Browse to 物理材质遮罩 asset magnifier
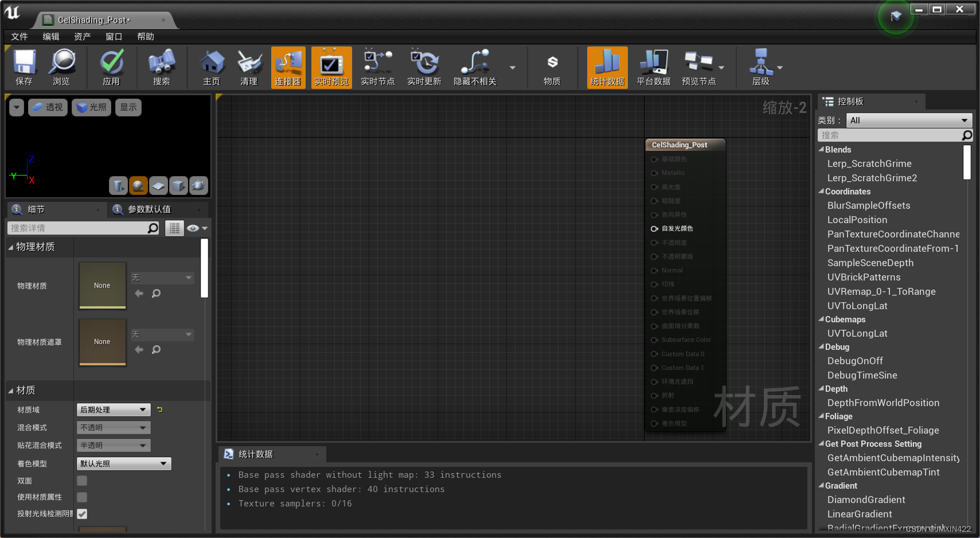This screenshot has height=538, width=980. pyautogui.click(x=156, y=350)
